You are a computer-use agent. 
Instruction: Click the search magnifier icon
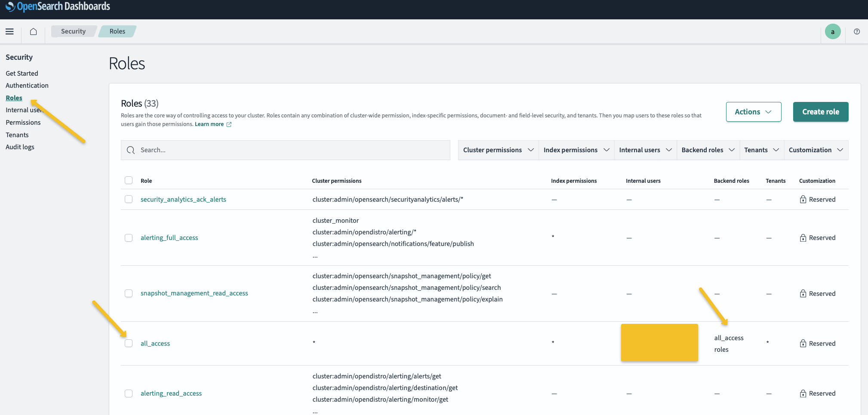131,150
